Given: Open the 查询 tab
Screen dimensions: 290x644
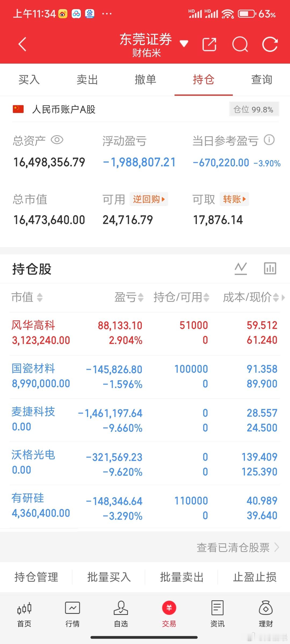Looking at the screenshot, I should (262, 80).
